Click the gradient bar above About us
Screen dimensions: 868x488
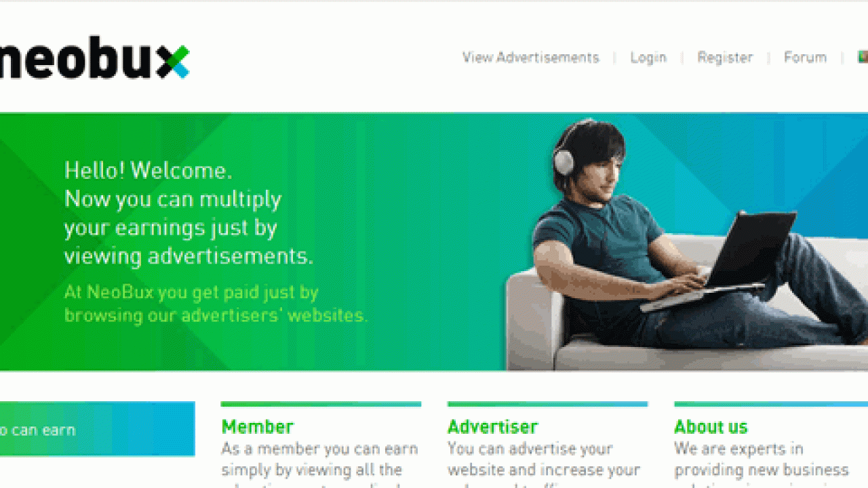[x=771, y=405]
